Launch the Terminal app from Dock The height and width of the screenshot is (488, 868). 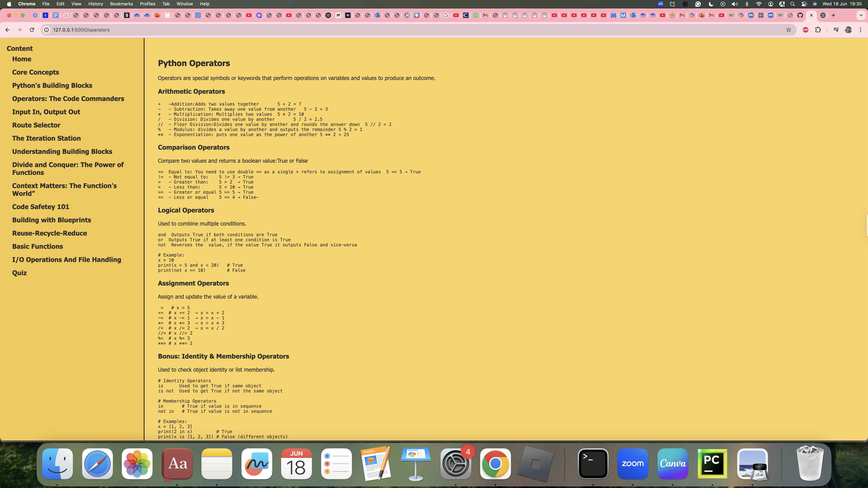click(x=593, y=463)
